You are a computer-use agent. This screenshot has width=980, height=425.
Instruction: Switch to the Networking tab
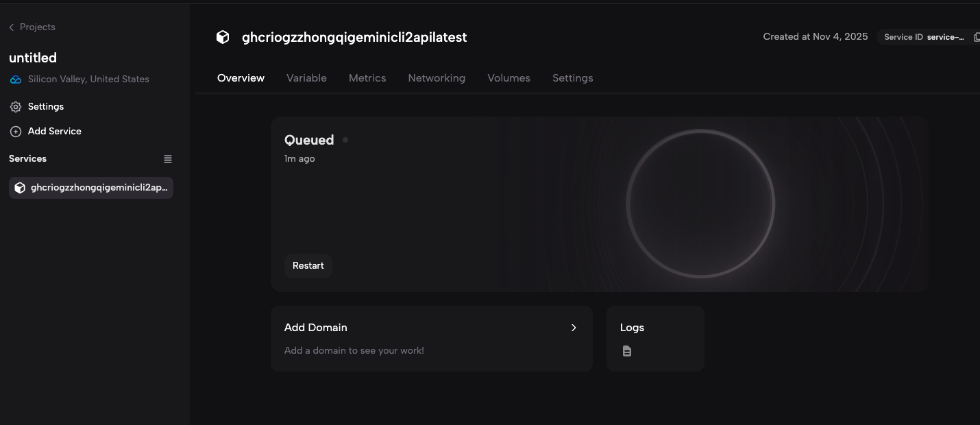(437, 77)
